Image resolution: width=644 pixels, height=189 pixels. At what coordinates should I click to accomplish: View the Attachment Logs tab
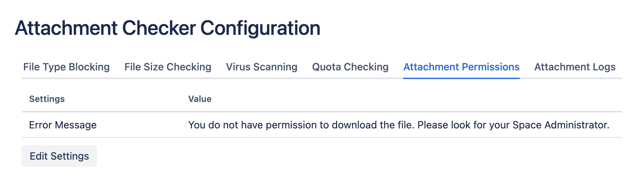(x=575, y=67)
